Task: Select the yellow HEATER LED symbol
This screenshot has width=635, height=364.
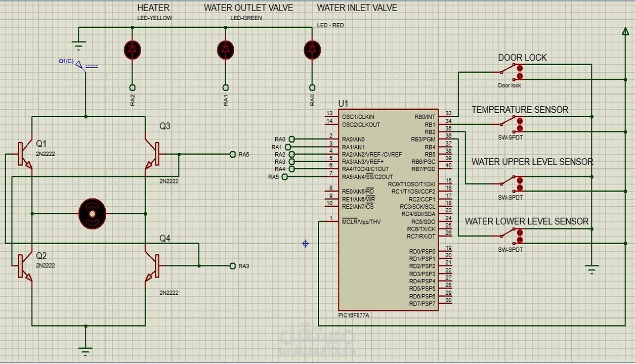Action: click(132, 50)
